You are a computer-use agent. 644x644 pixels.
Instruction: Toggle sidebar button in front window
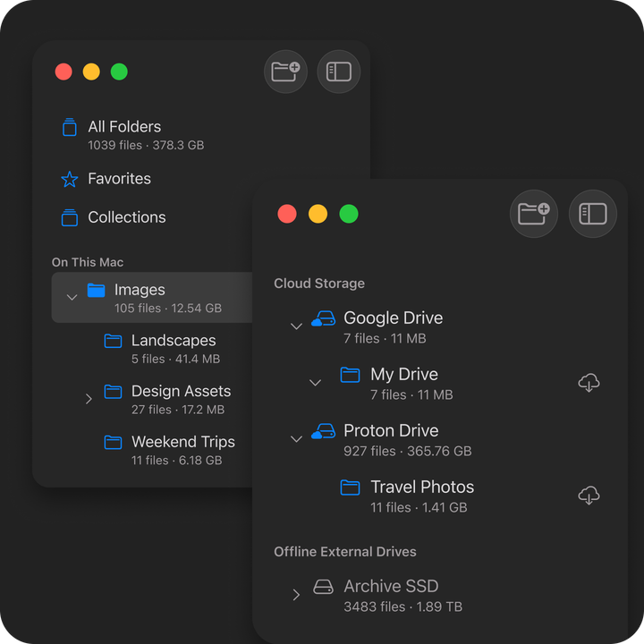tap(593, 214)
